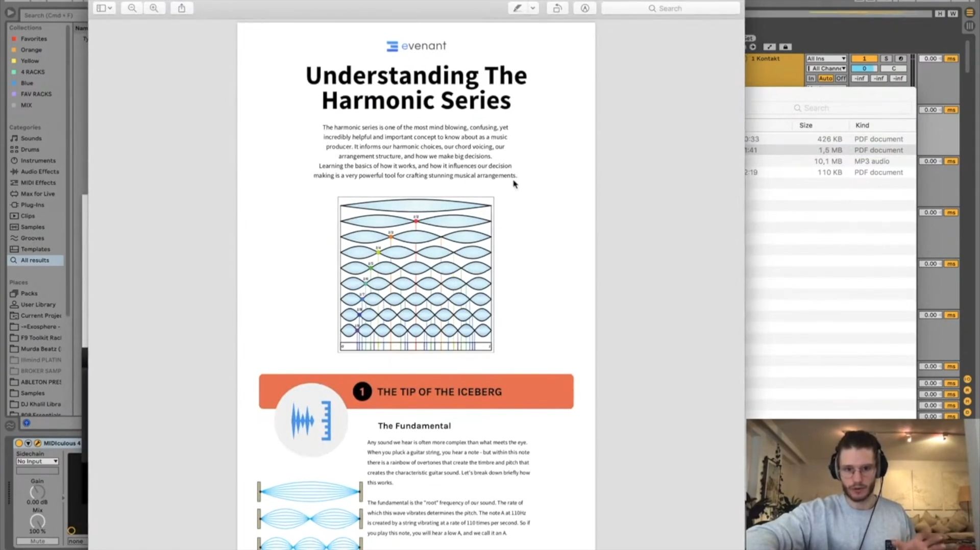Set track monitoring to In
This screenshot has height=550, width=980.
pos(811,78)
